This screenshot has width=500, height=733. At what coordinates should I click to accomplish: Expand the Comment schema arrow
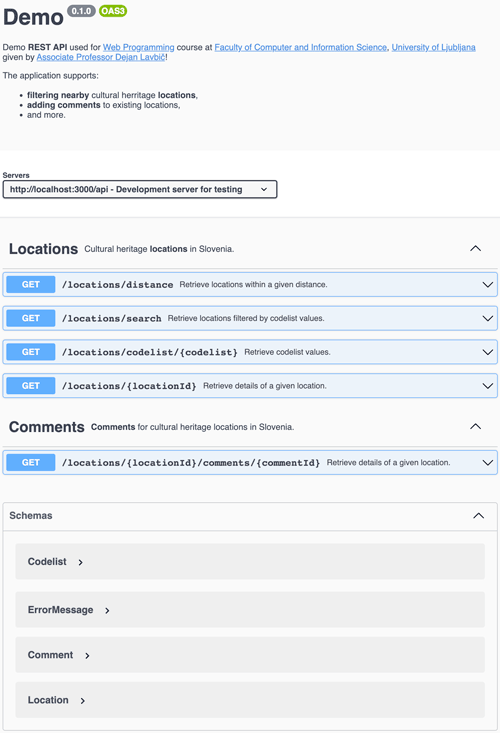[x=87, y=656]
